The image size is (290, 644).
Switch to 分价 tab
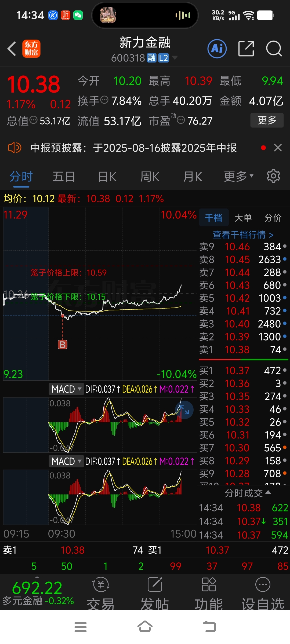[x=273, y=218]
